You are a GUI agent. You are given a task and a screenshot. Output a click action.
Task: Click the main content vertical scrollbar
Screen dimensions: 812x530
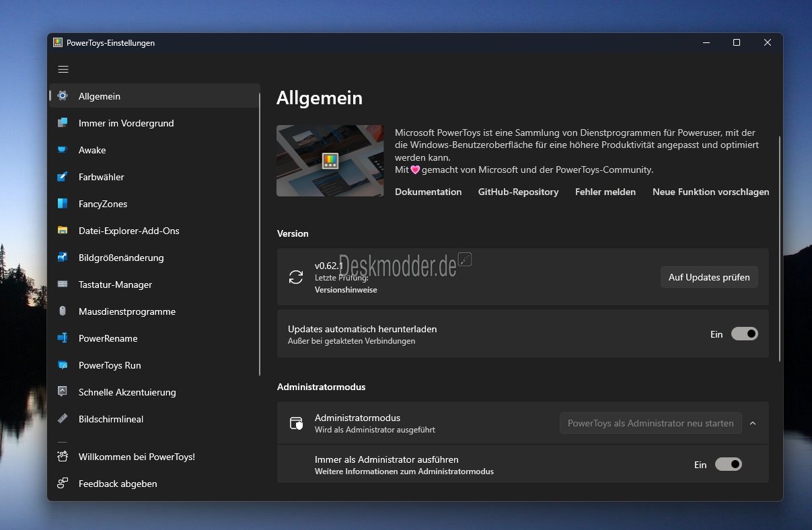point(780,249)
